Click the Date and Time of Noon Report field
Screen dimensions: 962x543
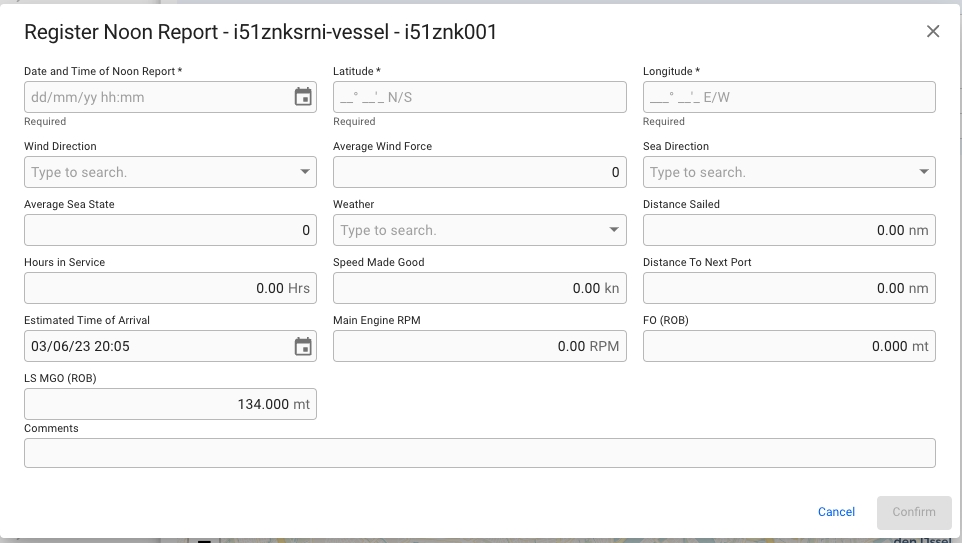(155, 97)
